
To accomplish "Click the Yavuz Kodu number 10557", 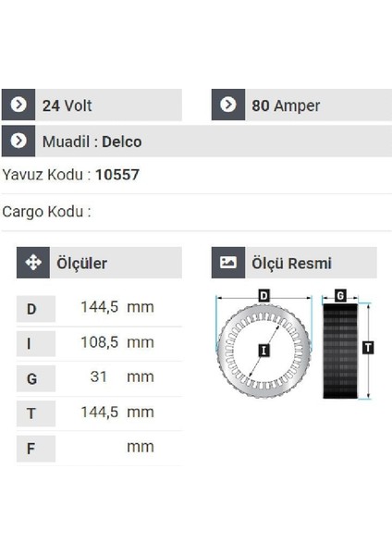I will (x=117, y=175).
